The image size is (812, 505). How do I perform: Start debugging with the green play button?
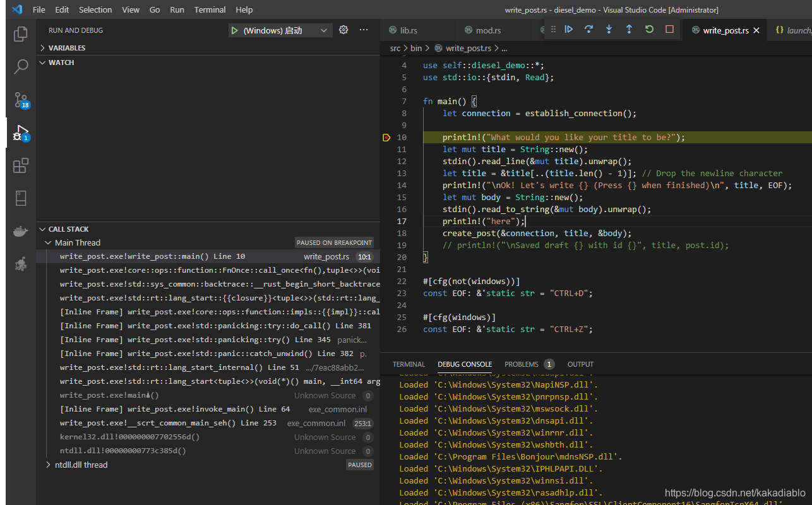[x=234, y=30]
